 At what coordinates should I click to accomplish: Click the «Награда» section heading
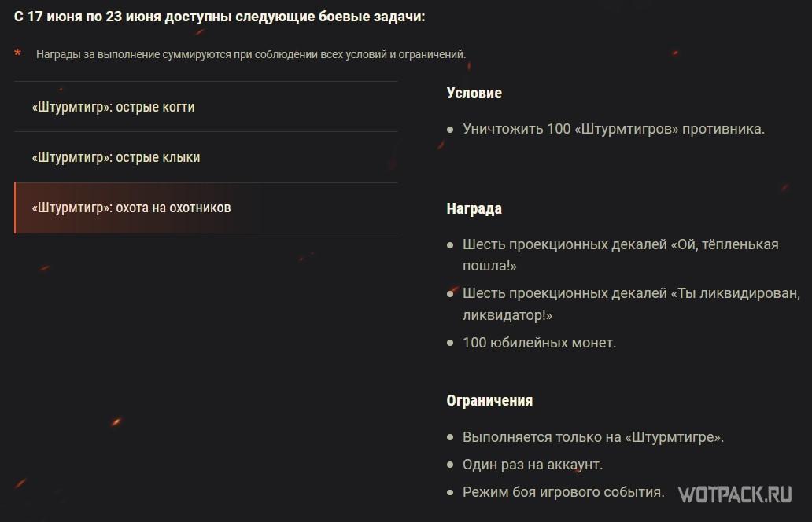click(x=474, y=209)
